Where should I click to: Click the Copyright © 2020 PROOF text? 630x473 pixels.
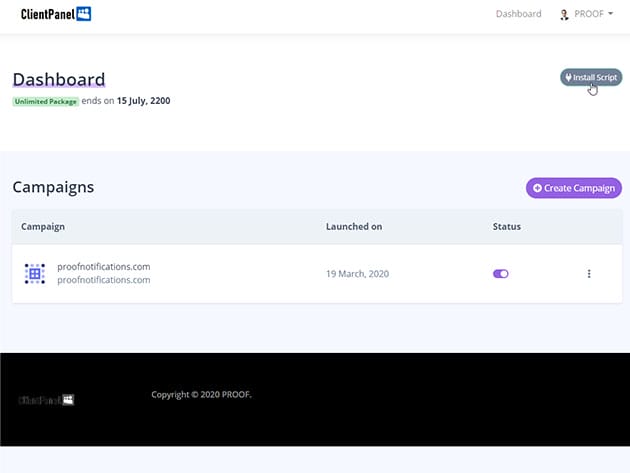pos(201,395)
